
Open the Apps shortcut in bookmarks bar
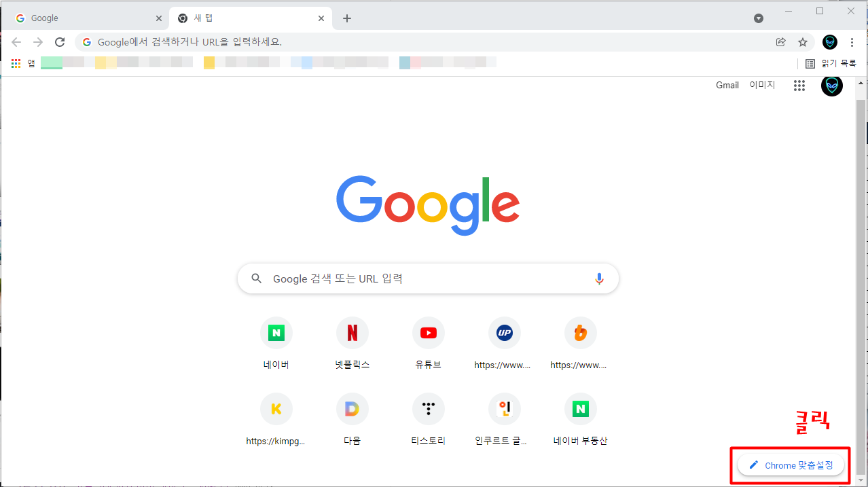pyautogui.click(x=22, y=63)
